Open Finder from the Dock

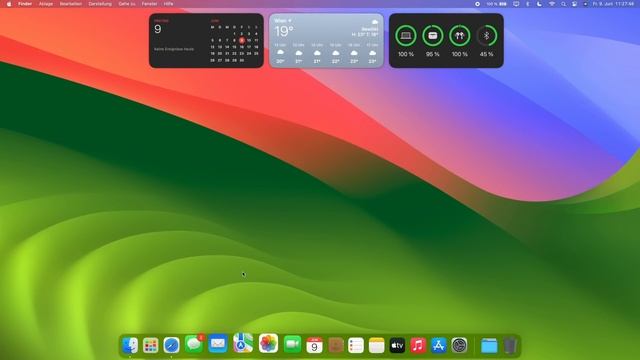coord(130,345)
